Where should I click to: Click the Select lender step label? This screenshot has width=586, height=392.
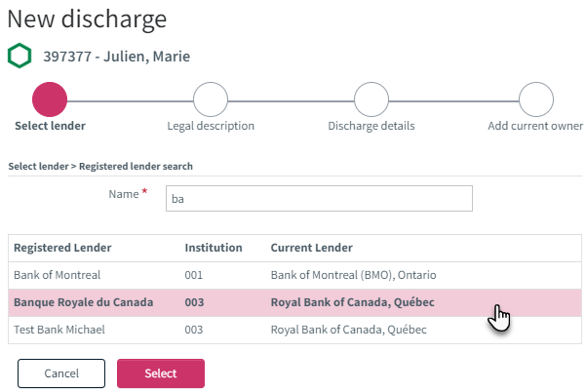[x=50, y=126]
